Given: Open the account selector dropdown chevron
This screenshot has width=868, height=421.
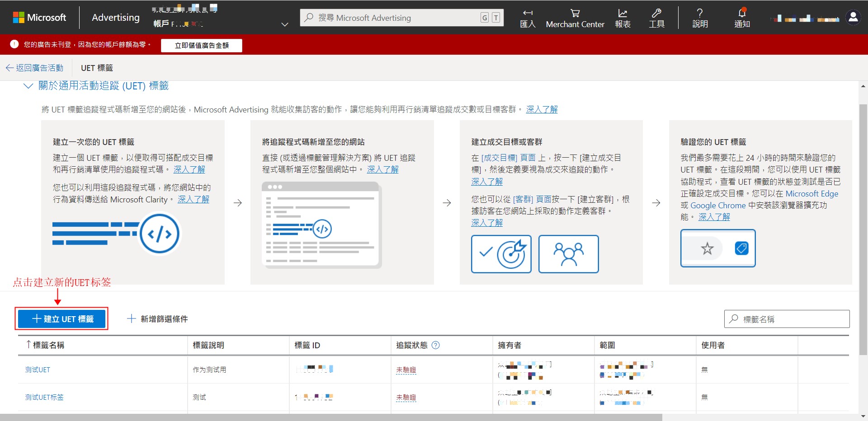Looking at the screenshot, I should tap(285, 24).
